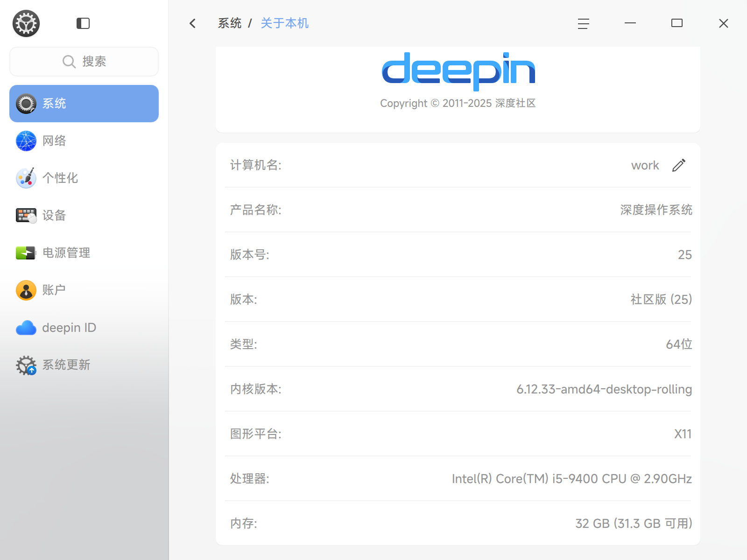Click the Control Center gear logo
Image resolution: width=747 pixels, height=560 pixels.
point(26,23)
